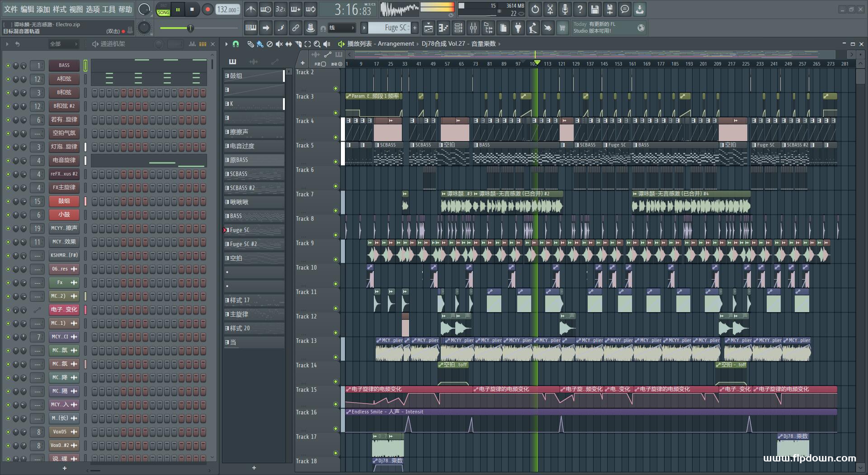Add a new pattern with plus button
868x475 pixels.
click(x=415, y=28)
